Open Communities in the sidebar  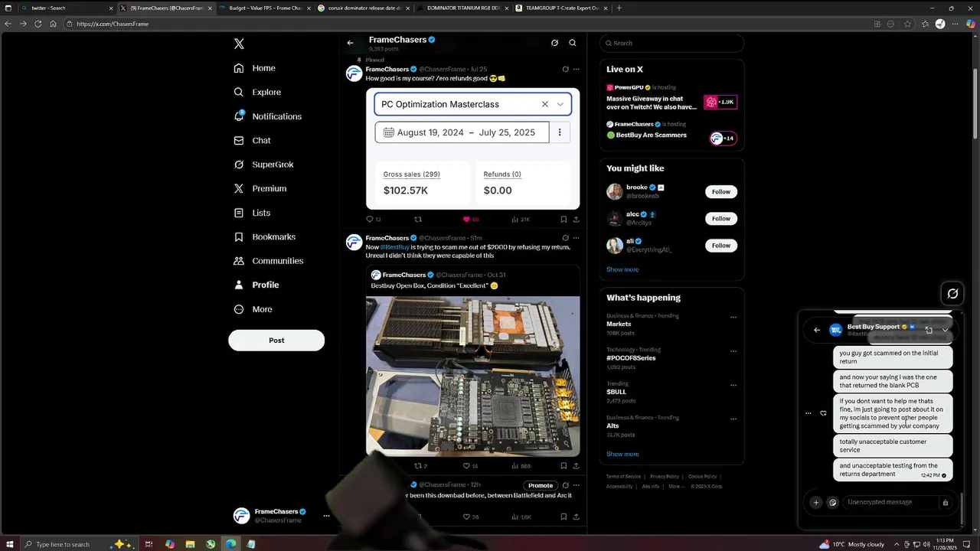point(269,261)
